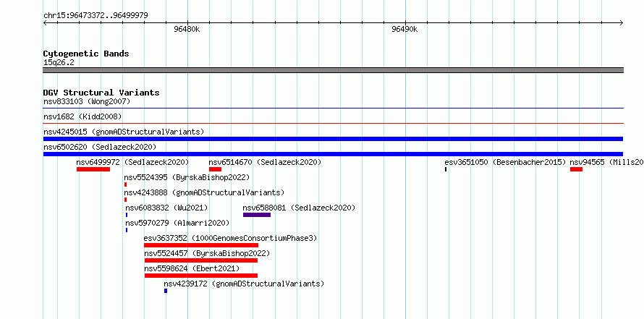644x319 pixels.
Task: Click the esv3637352 1000GenomesConsortiumPhase3 label
Action: (x=230, y=238)
